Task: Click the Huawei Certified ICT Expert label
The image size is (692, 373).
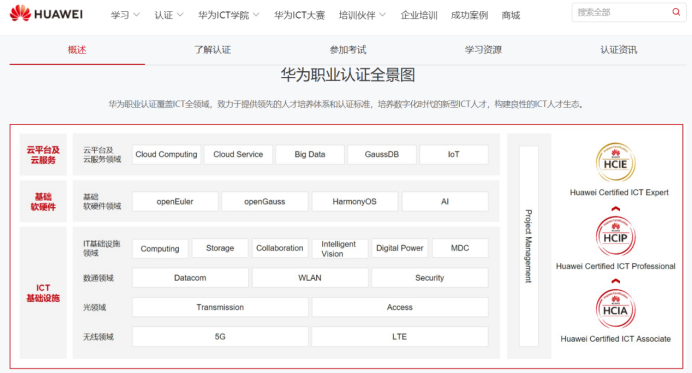Action: pyautogui.click(x=619, y=192)
